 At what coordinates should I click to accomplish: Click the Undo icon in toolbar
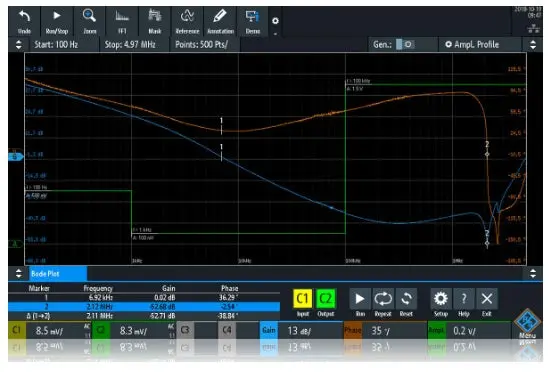(x=24, y=22)
